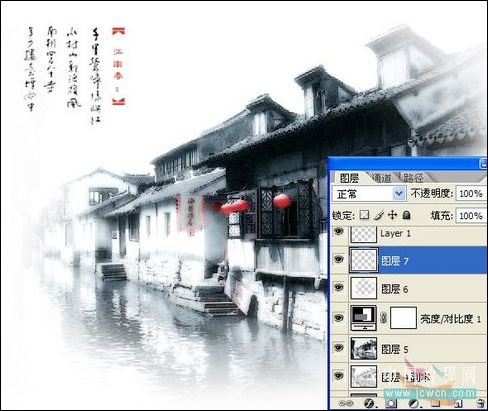Viewport: 488px width, 411px height.
Task: Switch to the 路径 paths tab
Action: tap(413, 178)
